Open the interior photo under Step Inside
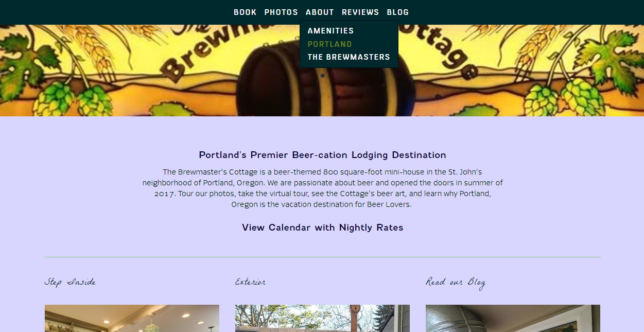 pos(132,318)
